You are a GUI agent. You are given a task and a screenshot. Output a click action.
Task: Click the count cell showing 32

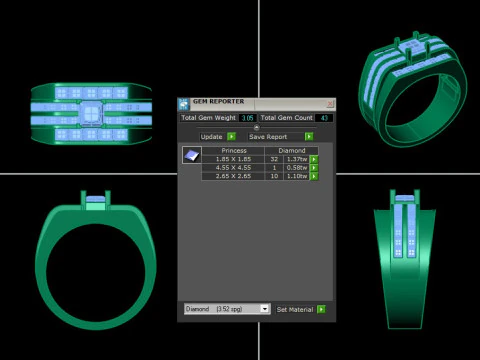click(274, 159)
